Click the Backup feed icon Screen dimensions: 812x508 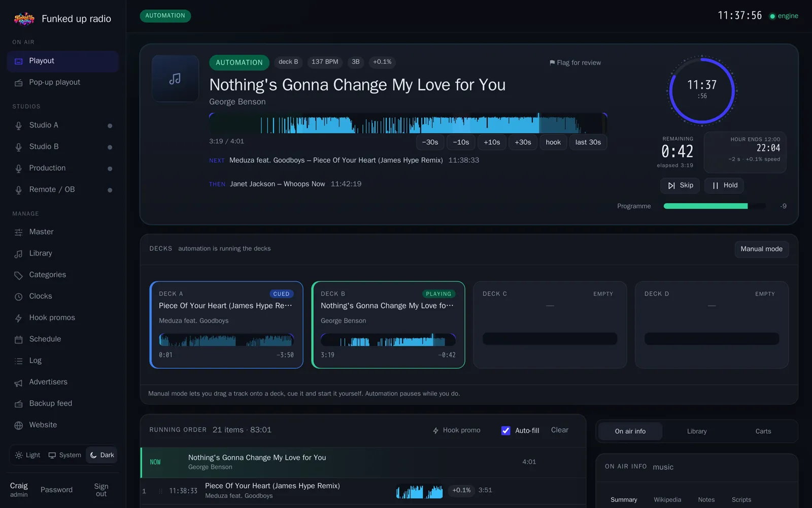pyautogui.click(x=19, y=404)
